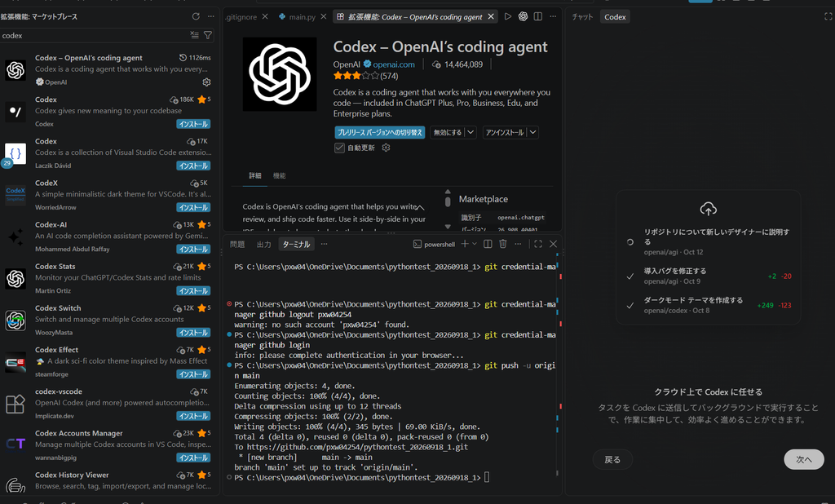
Task: Focus the extension search field containing codex
Action: (x=95, y=35)
